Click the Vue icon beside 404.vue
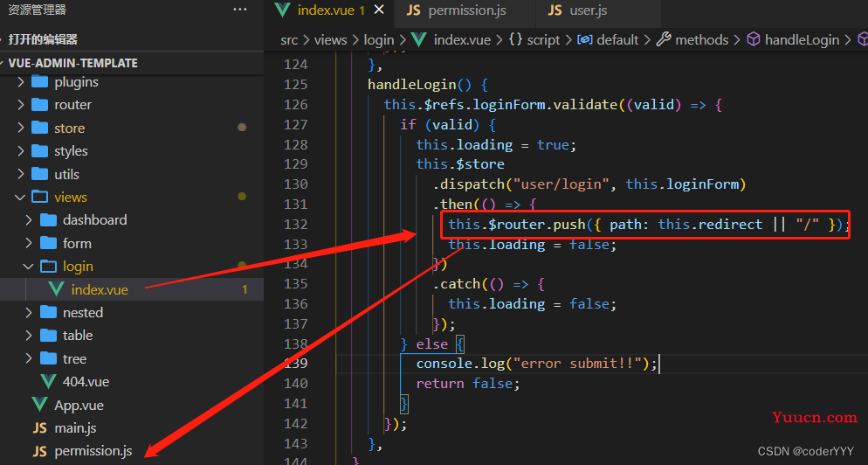 tap(48, 382)
